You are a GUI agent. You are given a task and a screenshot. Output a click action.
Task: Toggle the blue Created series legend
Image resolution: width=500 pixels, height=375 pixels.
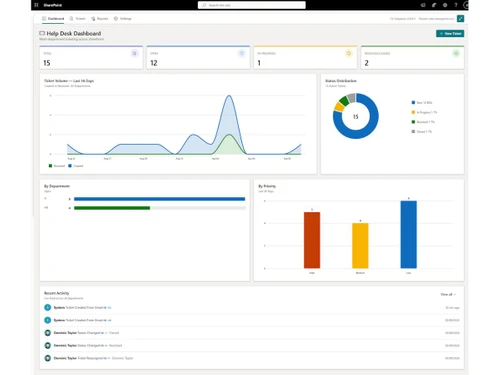76,166
